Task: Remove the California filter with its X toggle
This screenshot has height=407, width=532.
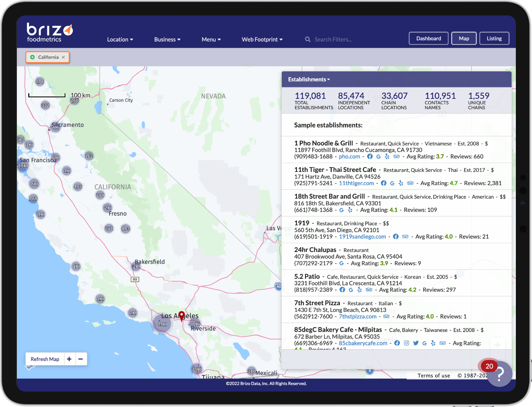Action: tap(63, 57)
